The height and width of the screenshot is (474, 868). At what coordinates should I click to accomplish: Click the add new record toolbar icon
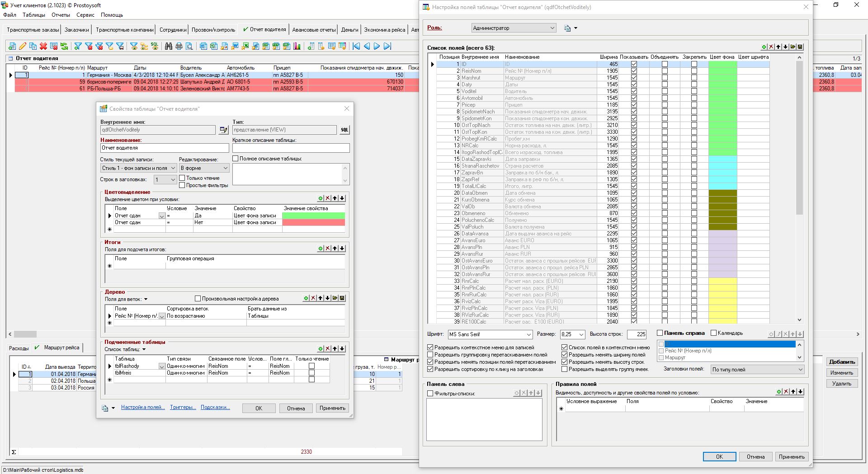click(12, 46)
